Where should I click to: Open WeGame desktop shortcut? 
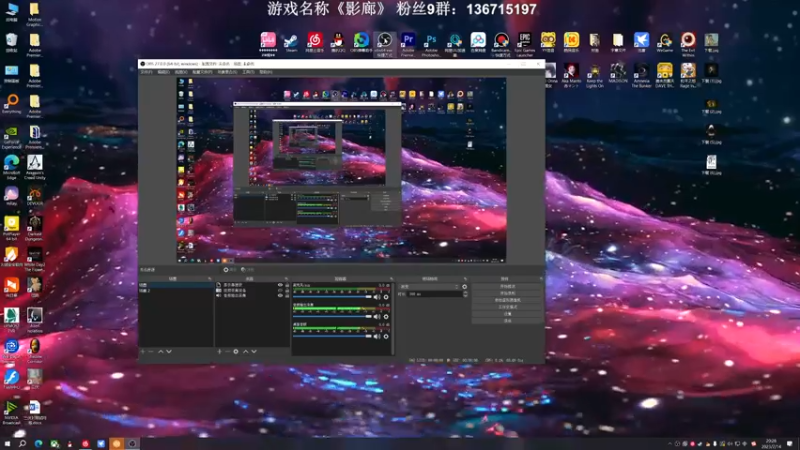664,43
